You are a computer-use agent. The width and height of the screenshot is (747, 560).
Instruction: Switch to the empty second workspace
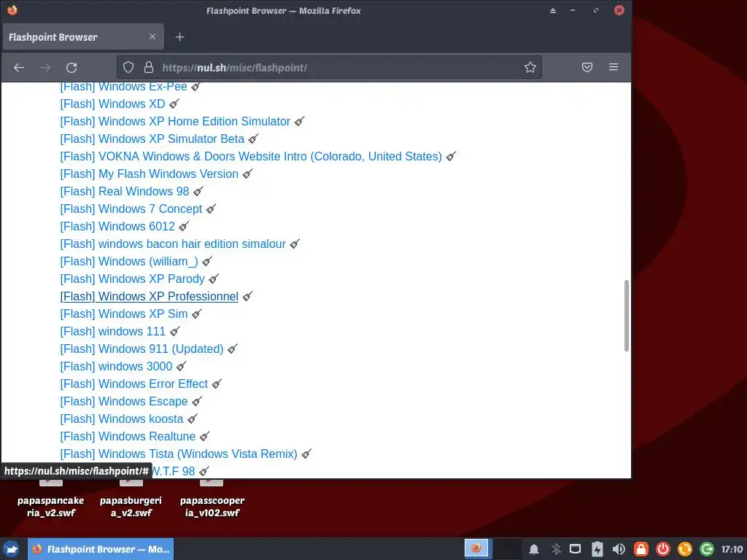[x=506, y=549]
